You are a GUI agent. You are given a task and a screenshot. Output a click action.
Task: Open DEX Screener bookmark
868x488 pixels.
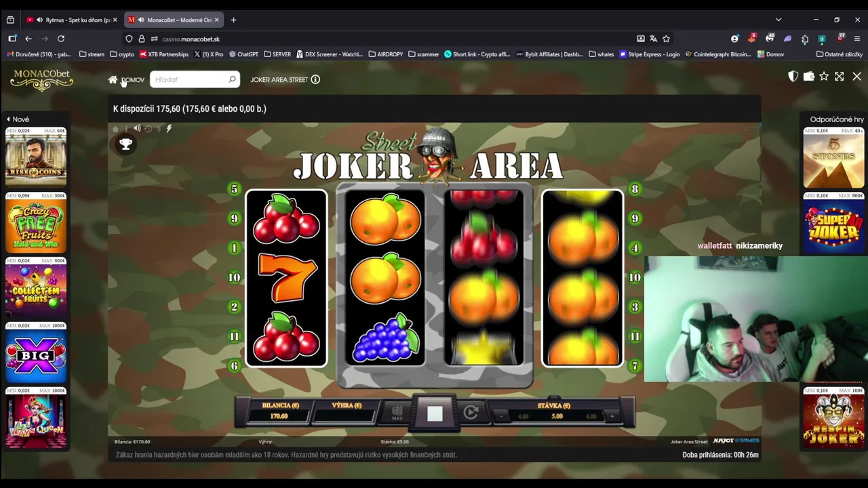click(329, 54)
